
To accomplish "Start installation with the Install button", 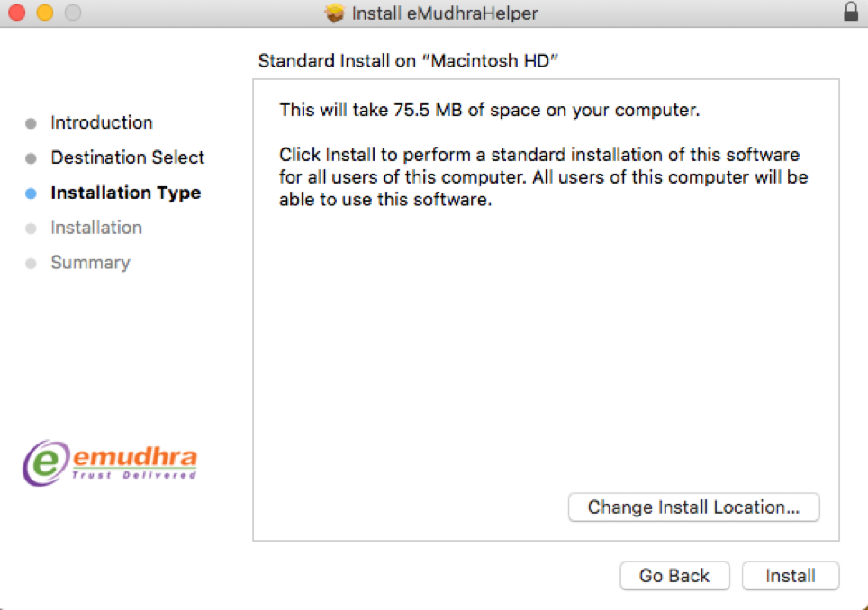I will 791,576.
